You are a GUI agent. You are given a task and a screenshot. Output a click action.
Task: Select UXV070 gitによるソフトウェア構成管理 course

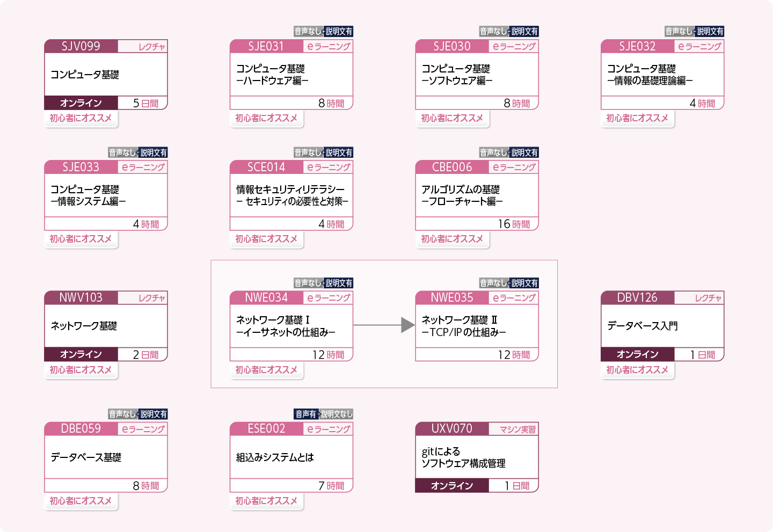tap(477, 457)
